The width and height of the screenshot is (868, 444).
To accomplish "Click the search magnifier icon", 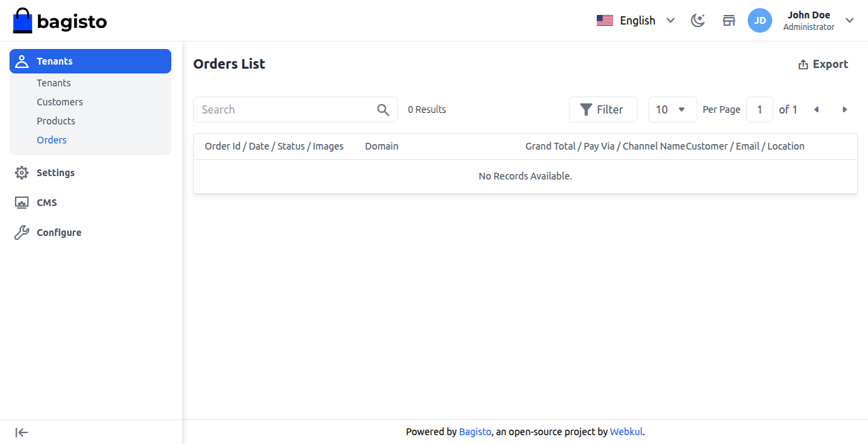I will [x=383, y=109].
